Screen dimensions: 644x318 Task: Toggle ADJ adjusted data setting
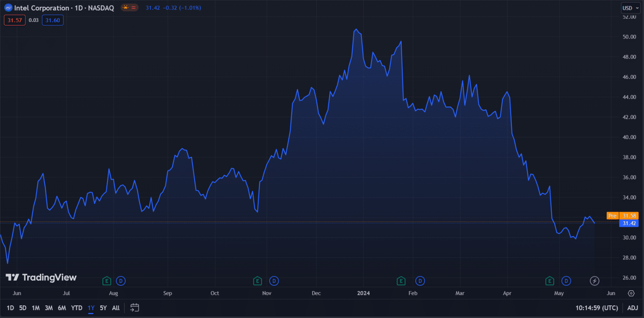[632, 308]
